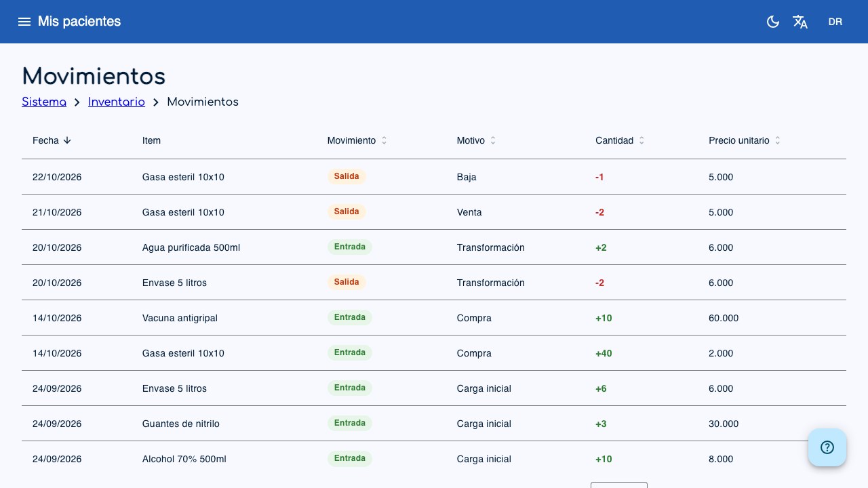Image resolution: width=868 pixels, height=488 pixels.
Task: Click Movimientos breadcrumb current page
Action: click(x=203, y=102)
